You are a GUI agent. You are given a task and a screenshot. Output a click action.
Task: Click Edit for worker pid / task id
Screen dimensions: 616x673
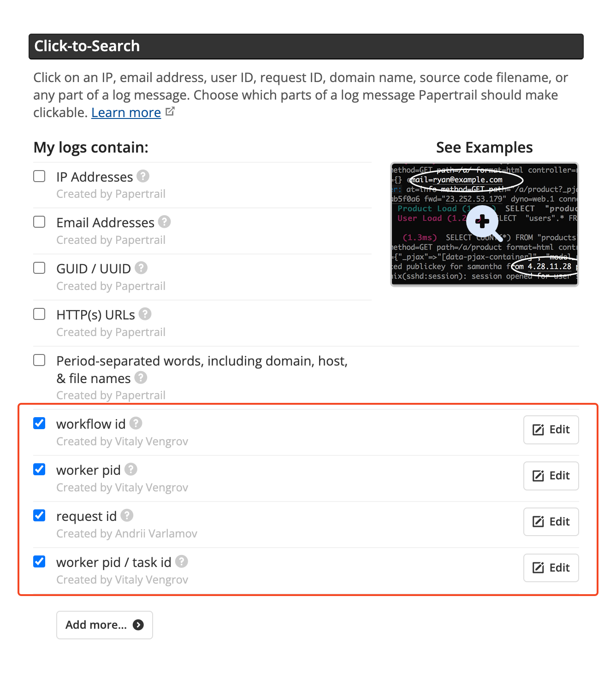[551, 568]
